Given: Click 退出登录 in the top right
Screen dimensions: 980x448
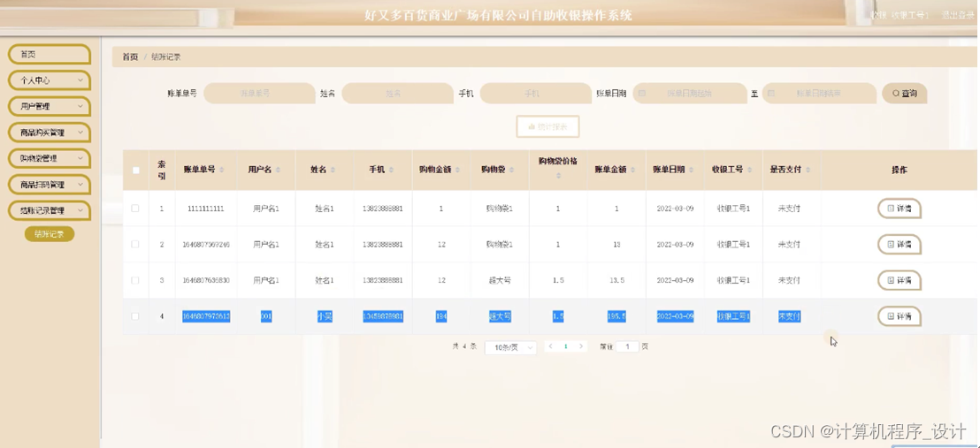Looking at the screenshot, I should pos(958,15).
